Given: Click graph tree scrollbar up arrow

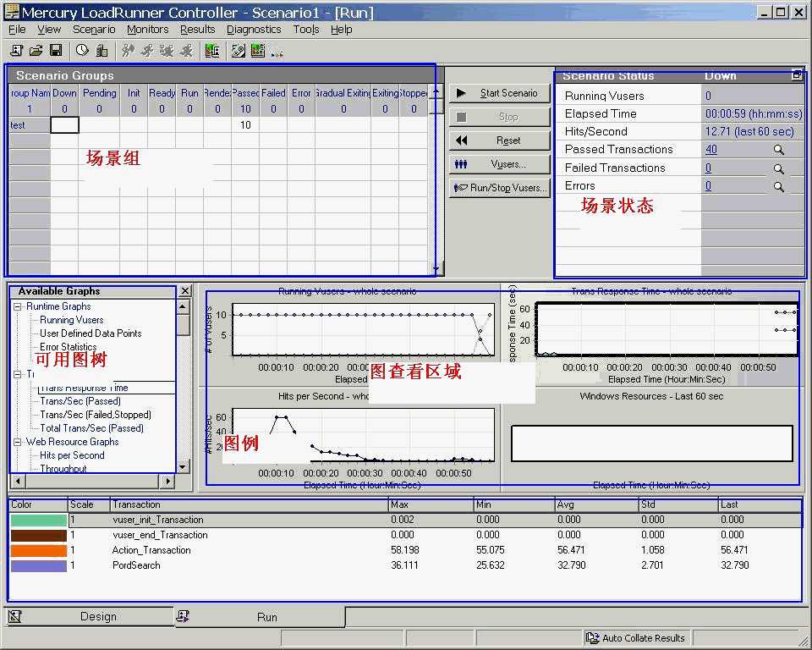Looking at the screenshot, I should point(183,307).
